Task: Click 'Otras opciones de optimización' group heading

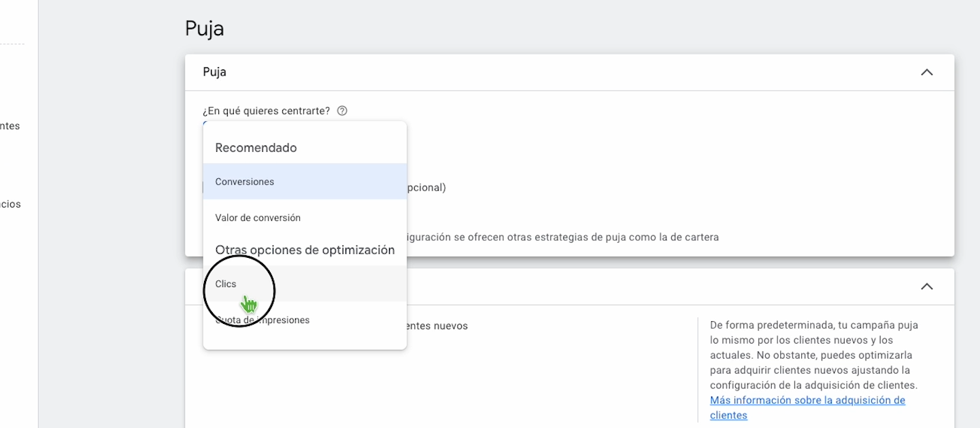Action: coord(305,250)
